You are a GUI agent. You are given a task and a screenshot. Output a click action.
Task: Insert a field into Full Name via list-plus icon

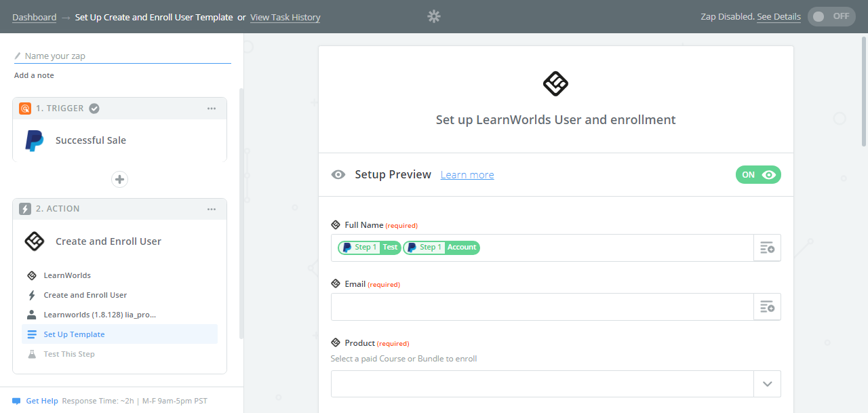[767, 248]
